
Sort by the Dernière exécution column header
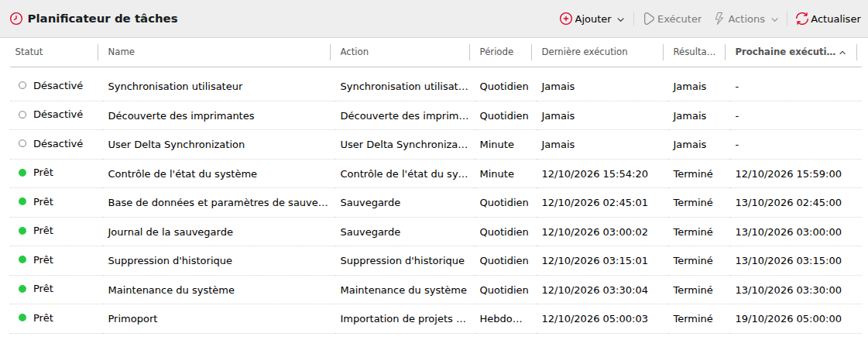point(585,51)
